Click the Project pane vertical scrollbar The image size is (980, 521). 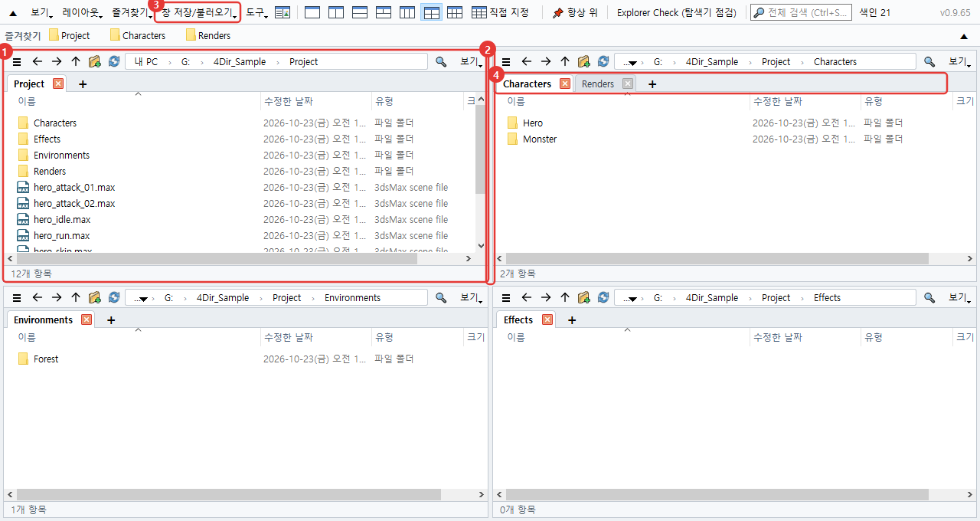coord(480,149)
